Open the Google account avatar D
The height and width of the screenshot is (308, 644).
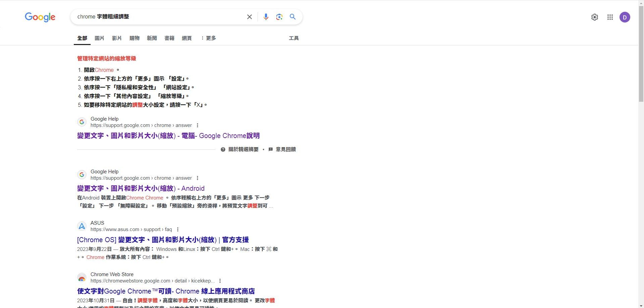pyautogui.click(x=625, y=17)
